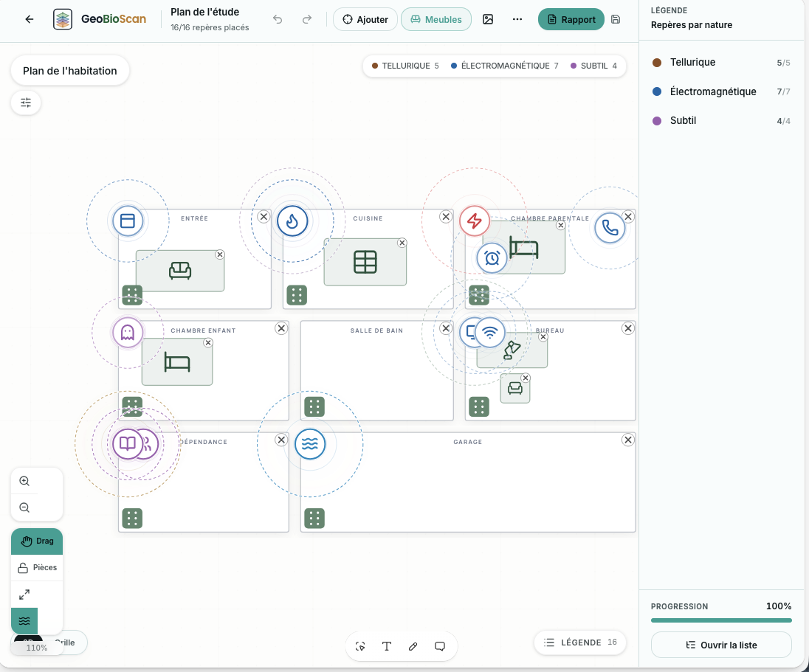Click the Ajouter button
This screenshot has height=672, width=809.
tap(365, 20)
